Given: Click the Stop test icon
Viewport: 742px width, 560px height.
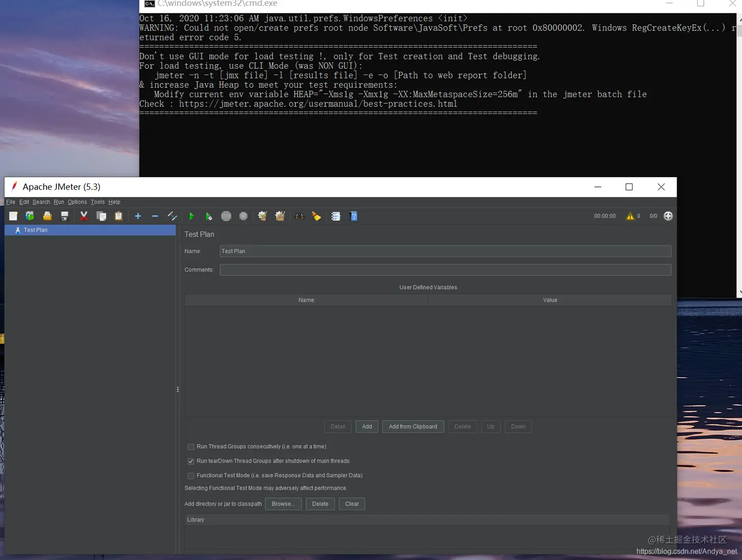Looking at the screenshot, I should [x=226, y=216].
